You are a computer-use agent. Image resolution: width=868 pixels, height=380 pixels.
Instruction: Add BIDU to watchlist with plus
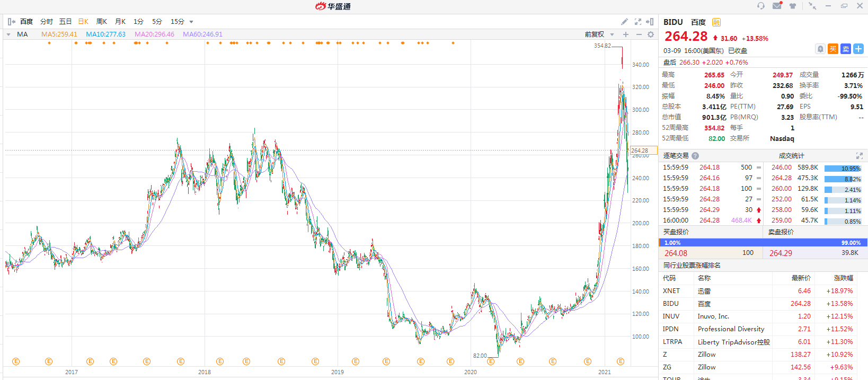coord(858,49)
